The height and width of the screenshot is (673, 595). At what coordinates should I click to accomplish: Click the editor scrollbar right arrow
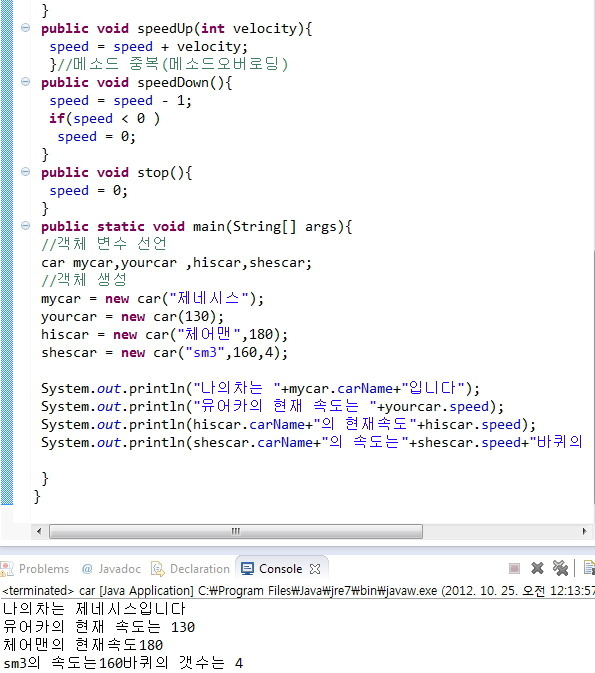click(x=584, y=531)
